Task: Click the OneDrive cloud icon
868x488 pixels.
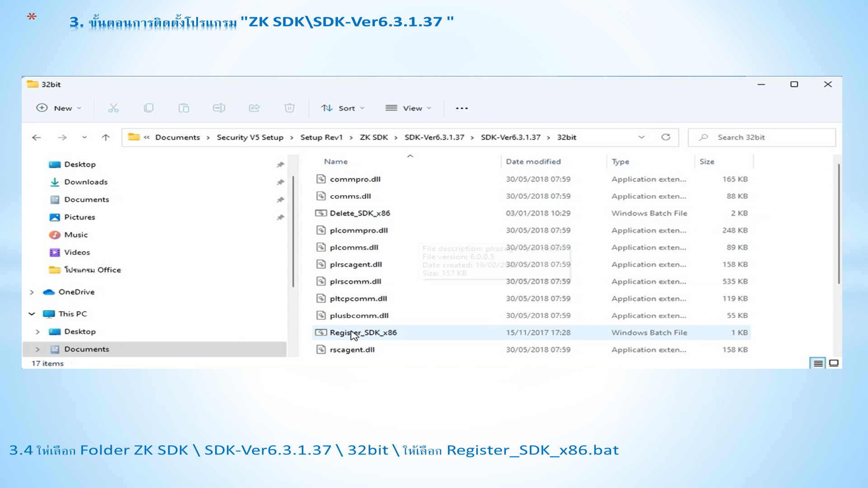Action: (49, 292)
